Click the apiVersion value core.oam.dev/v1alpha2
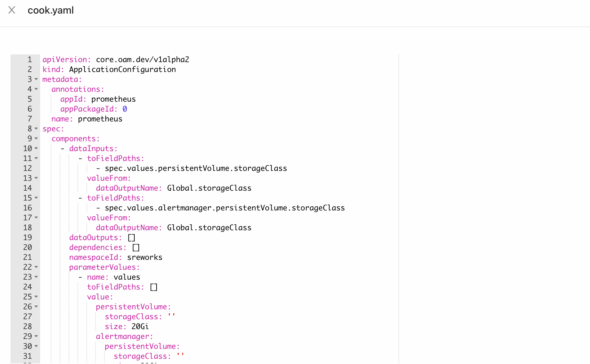Image resolution: width=590 pixels, height=364 pixels. pos(142,60)
